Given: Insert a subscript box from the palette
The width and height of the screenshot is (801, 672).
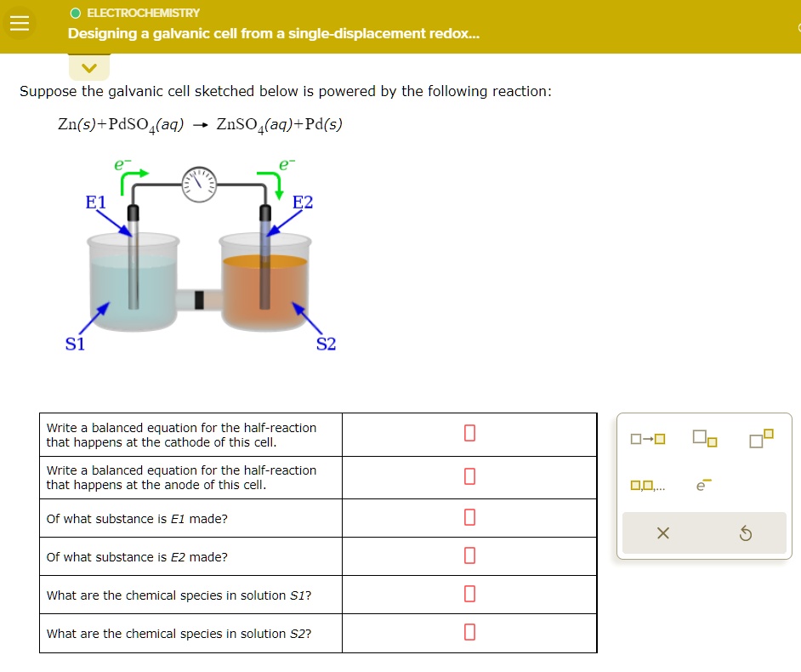Looking at the screenshot, I should [x=703, y=437].
